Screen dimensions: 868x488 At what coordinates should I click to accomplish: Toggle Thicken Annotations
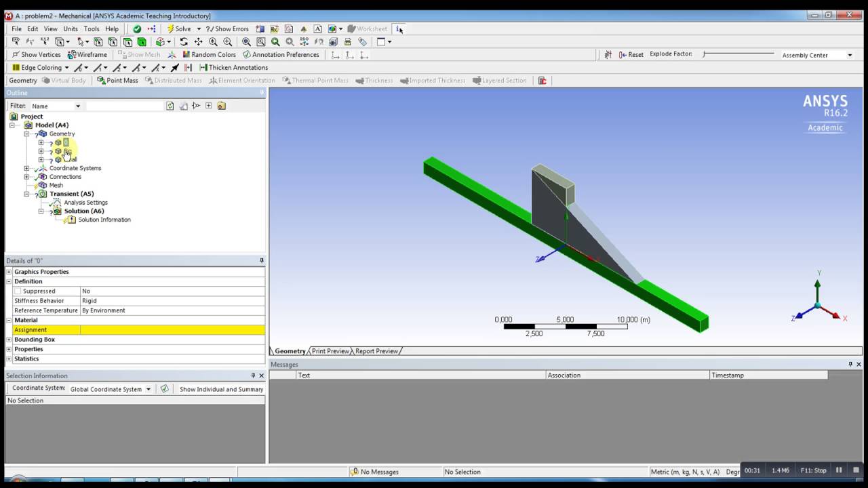(x=233, y=68)
